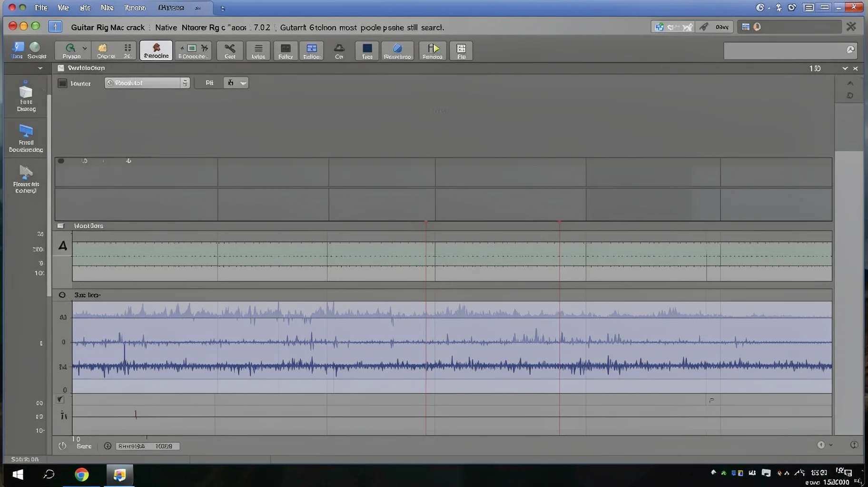Click the 03uy button in header
The image size is (868, 487).
722,27
